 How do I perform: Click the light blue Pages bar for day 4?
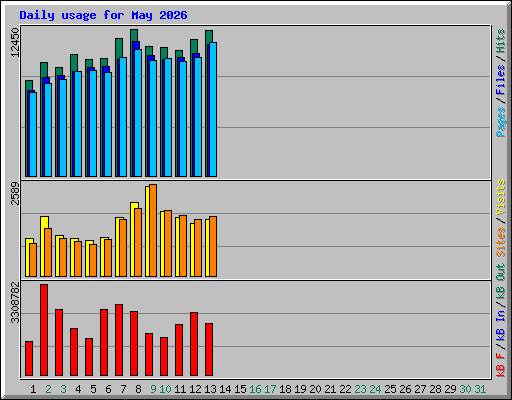tap(78, 124)
